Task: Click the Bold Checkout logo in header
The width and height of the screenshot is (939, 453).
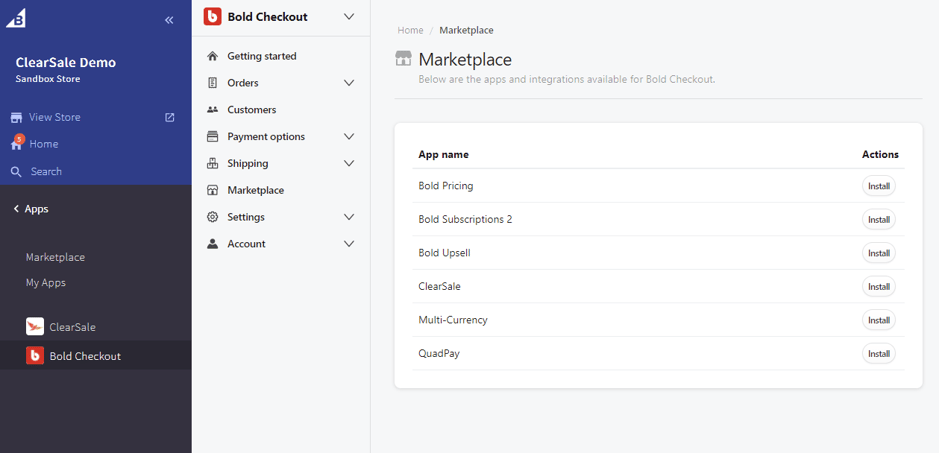Action: click(x=213, y=17)
